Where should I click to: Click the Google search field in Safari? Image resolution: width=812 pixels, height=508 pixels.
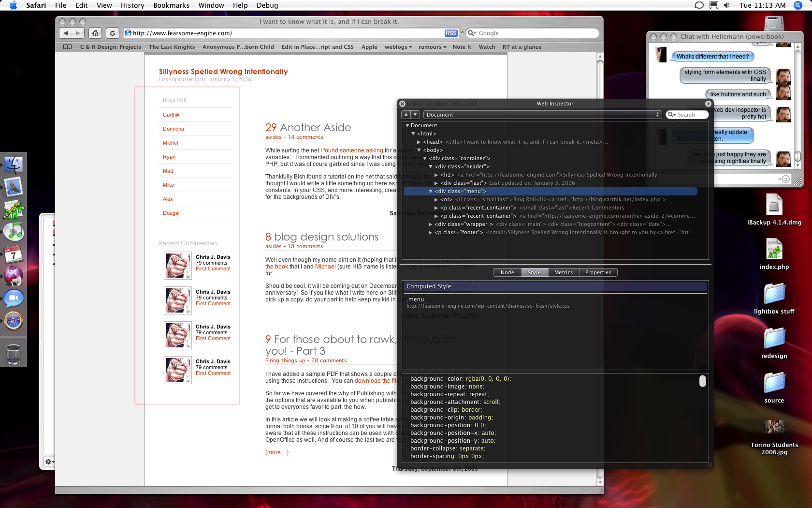point(533,33)
